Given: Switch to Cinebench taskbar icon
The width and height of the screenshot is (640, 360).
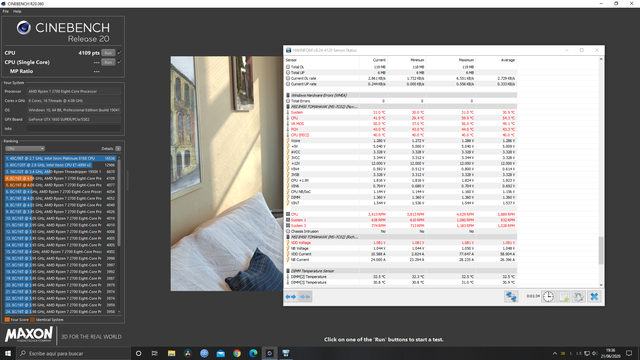Looking at the screenshot, I should [269, 353].
